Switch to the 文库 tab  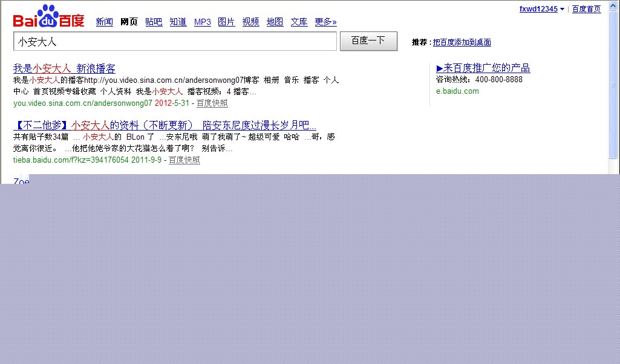(x=299, y=22)
